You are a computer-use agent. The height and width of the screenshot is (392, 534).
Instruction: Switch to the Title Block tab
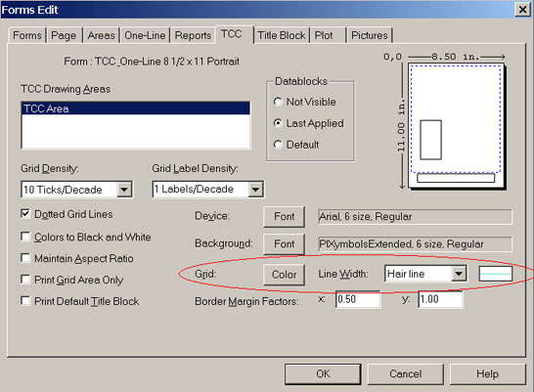(282, 35)
